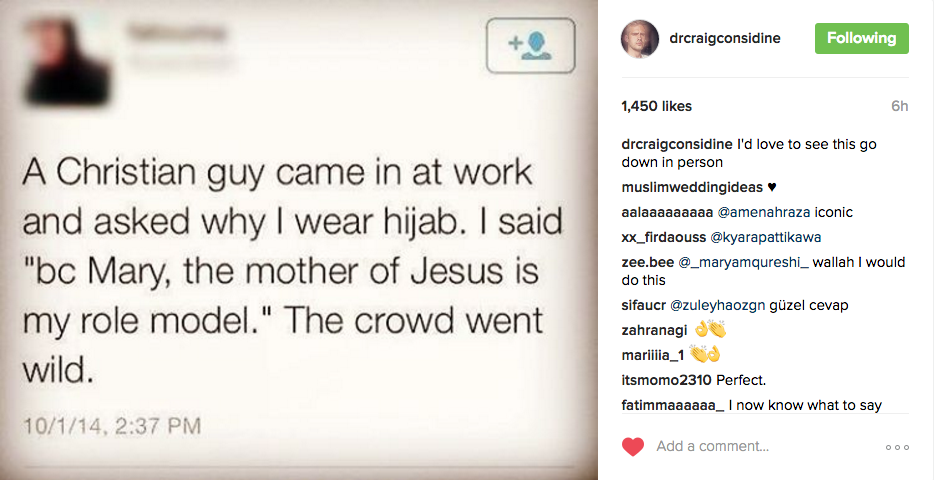Click the red heart like icon
934x480 pixels.
click(x=632, y=447)
